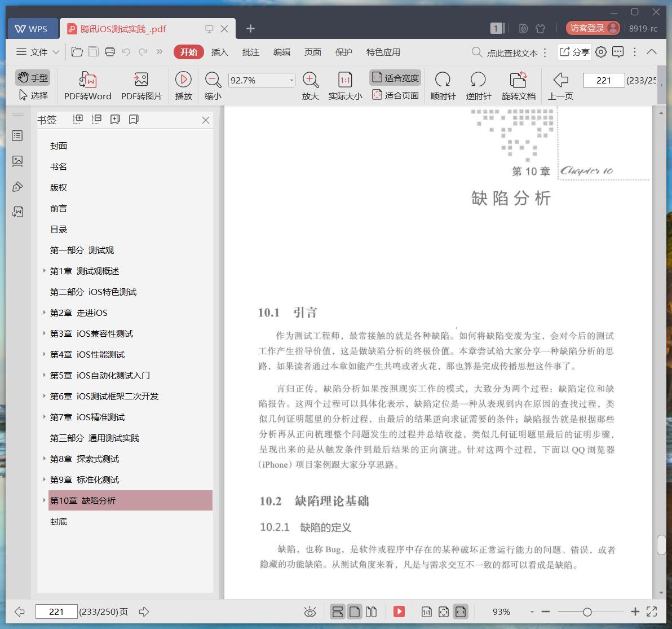
Task: Jump to the 封底 bookmark
Action: click(59, 521)
